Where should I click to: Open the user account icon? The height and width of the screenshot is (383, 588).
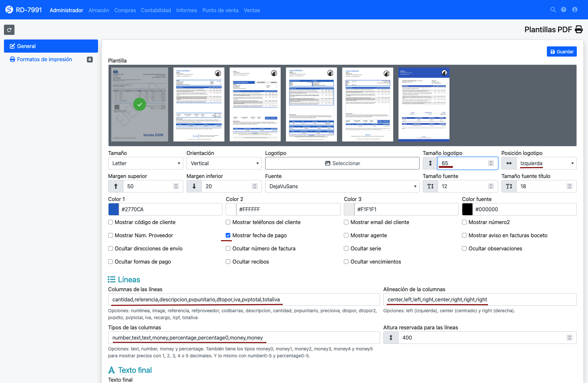pyautogui.click(x=575, y=10)
